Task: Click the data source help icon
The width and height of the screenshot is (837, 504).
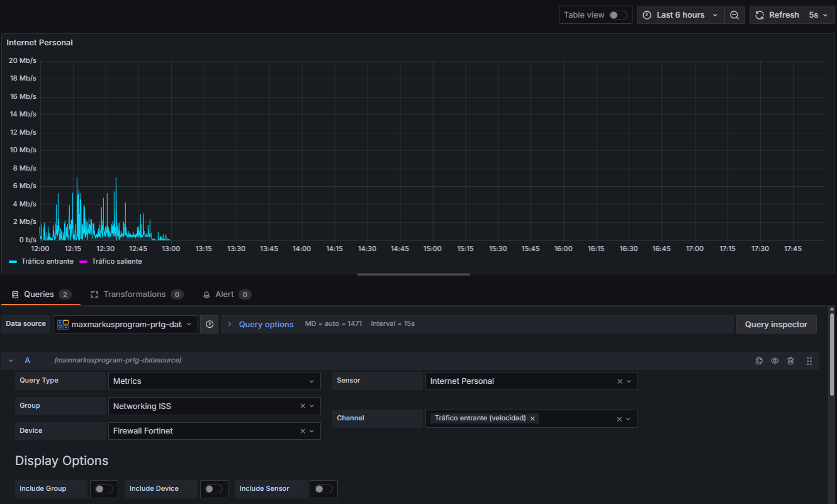Action: pyautogui.click(x=210, y=325)
